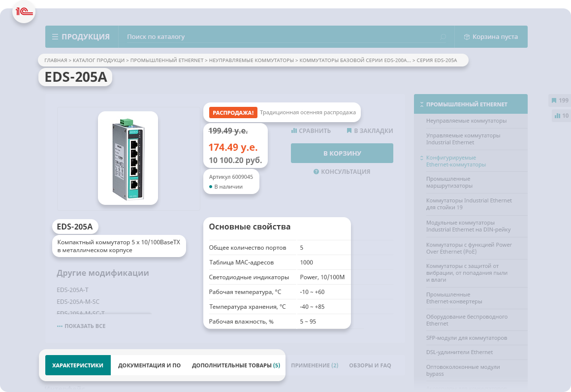The image size is (571, 392).
Task: Open Коммутаторы базовой серии EDS-200A breadcrumb
Action: tap(355, 61)
